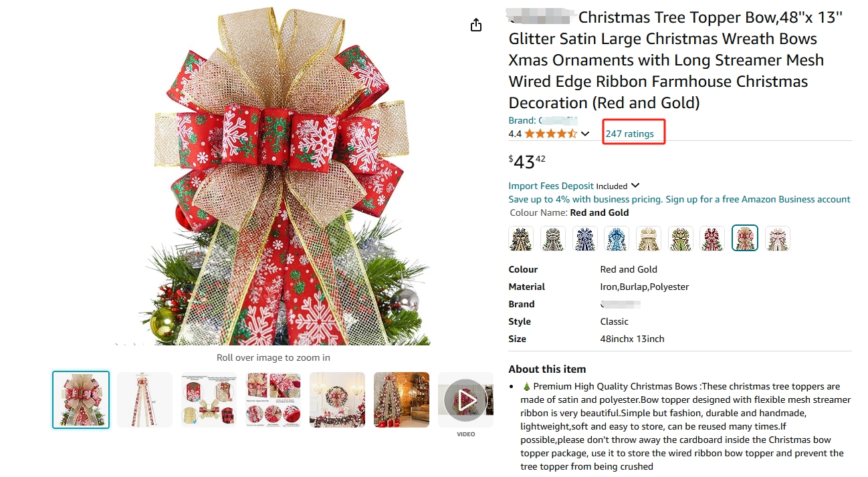The image size is (868, 477).
Task: Select the navy blue bow colour swatch
Action: pos(585,238)
